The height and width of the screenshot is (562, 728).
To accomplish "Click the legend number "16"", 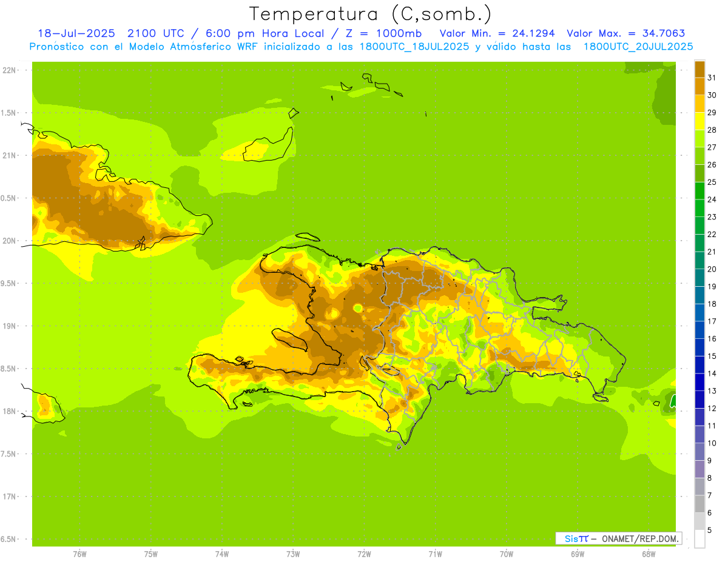I will click(x=712, y=339).
